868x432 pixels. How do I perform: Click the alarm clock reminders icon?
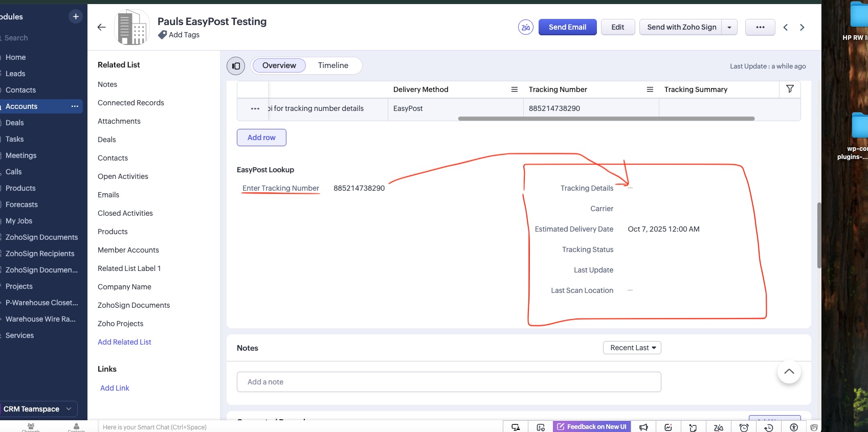[x=744, y=427]
